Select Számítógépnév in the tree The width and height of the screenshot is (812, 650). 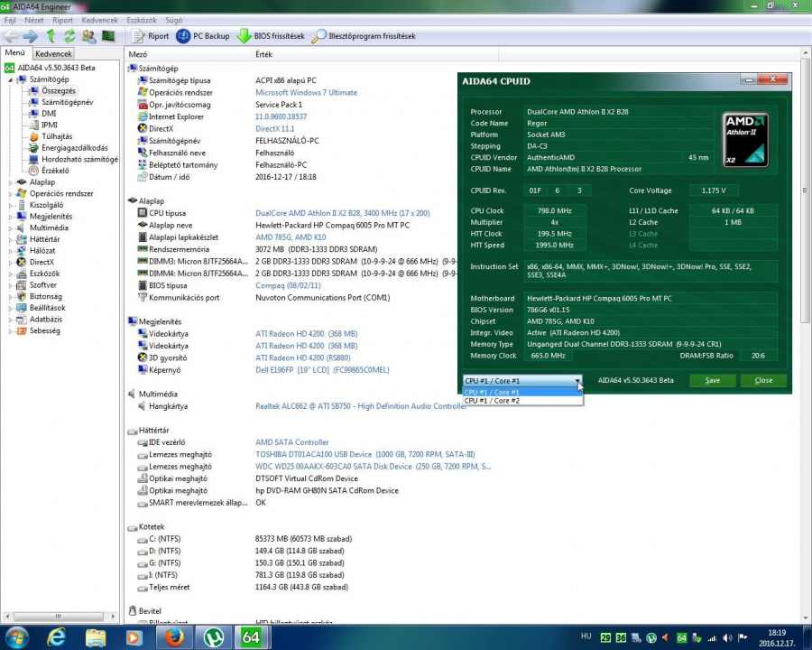[x=68, y=102]
